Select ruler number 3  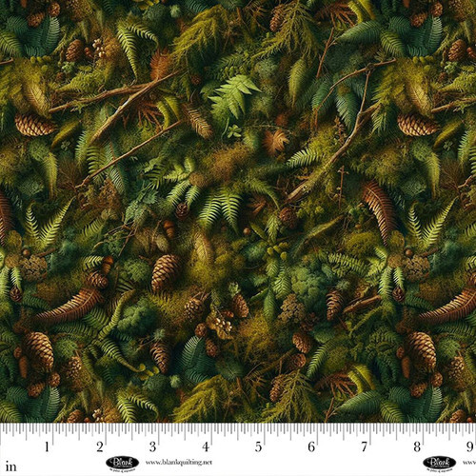[x=153, y=447]
